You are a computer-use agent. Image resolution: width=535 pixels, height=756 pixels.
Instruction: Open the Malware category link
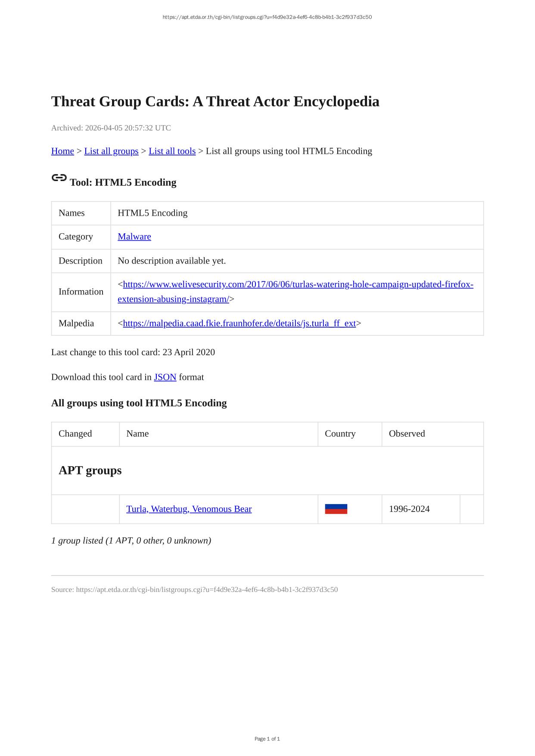click(x=134, y=236)
